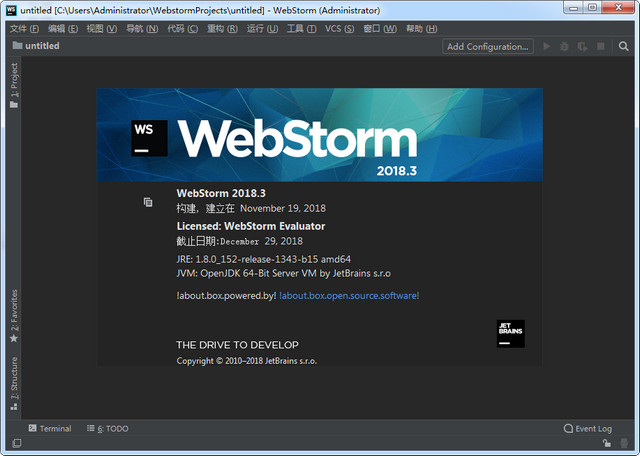The image size is (640, 456).
Task: Click the JVM OpenJDK line
Action: (283, 273)
